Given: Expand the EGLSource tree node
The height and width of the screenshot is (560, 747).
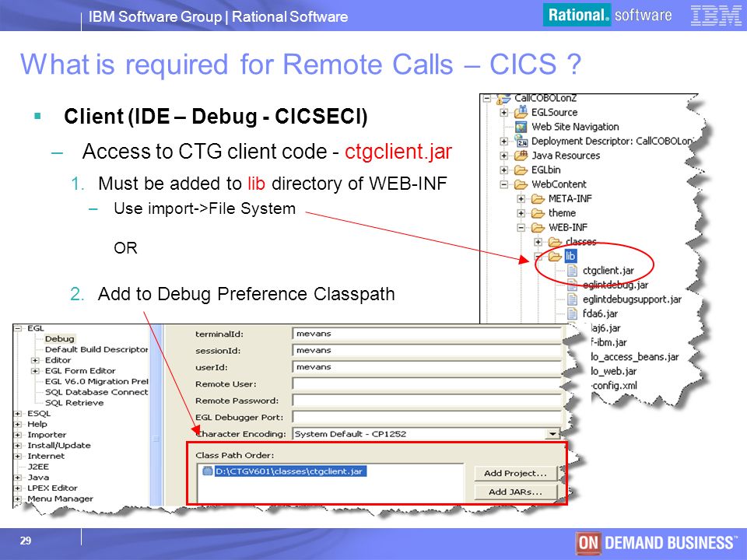Looking at the screenshot, I should [x=503, y=113].
